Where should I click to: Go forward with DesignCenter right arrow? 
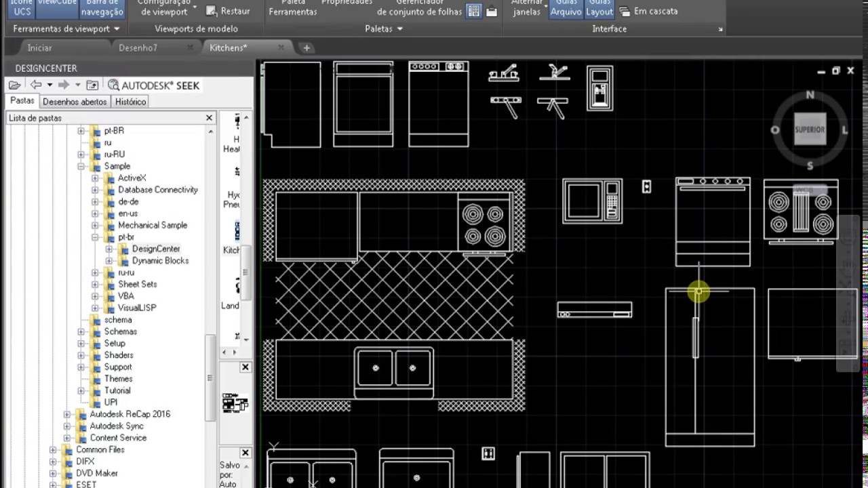[x=64, y=85]
